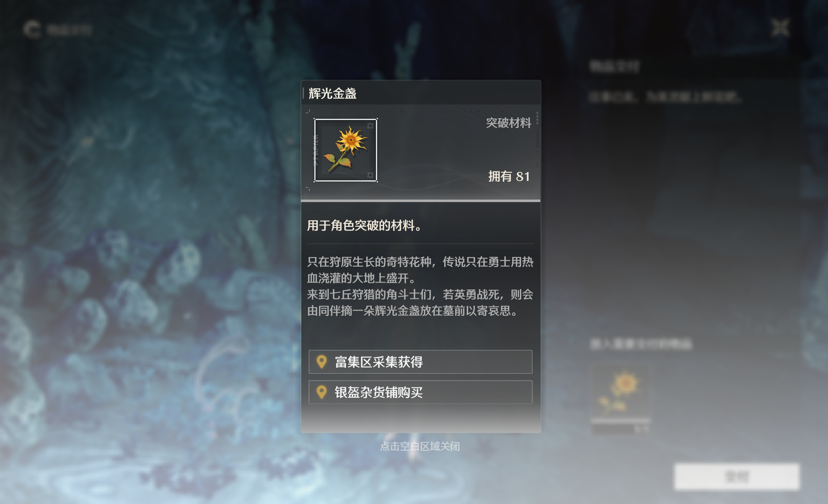Image resolution: width=828 pixels, height=504 pixels.
Task: Click the 点击空白区域关闭 hint text
Action: 420,446
